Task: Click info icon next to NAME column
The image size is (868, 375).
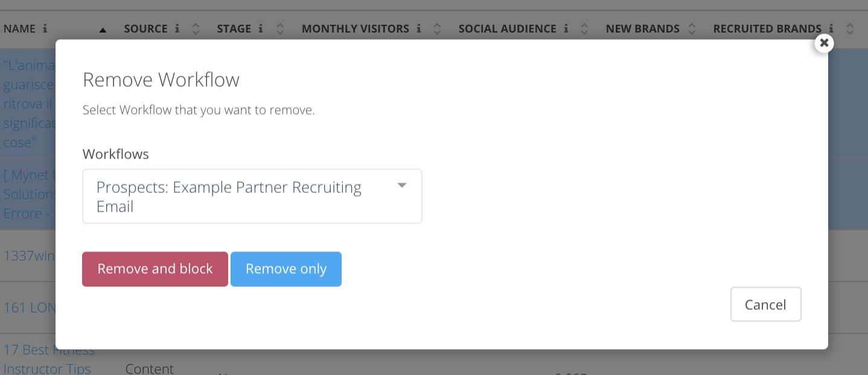Action: click(x=45, y=28)
